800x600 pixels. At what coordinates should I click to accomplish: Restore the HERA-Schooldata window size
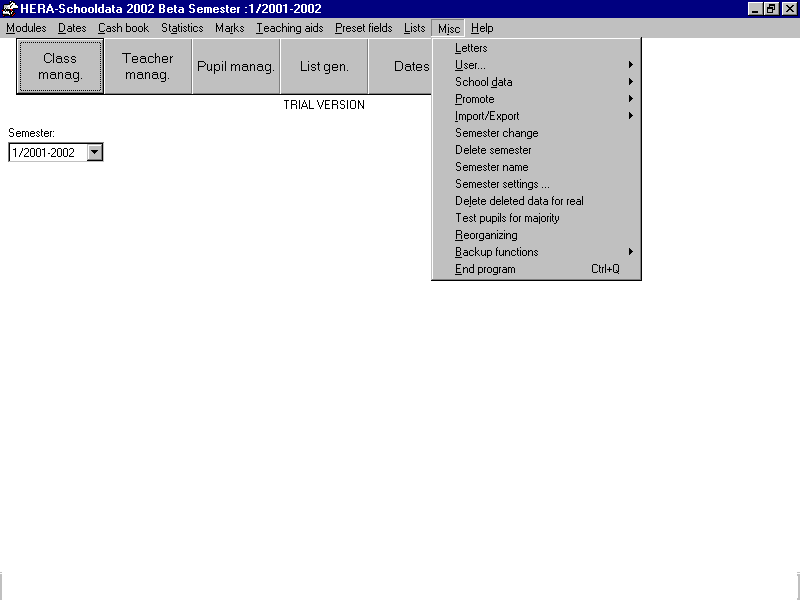click(771, 9)
